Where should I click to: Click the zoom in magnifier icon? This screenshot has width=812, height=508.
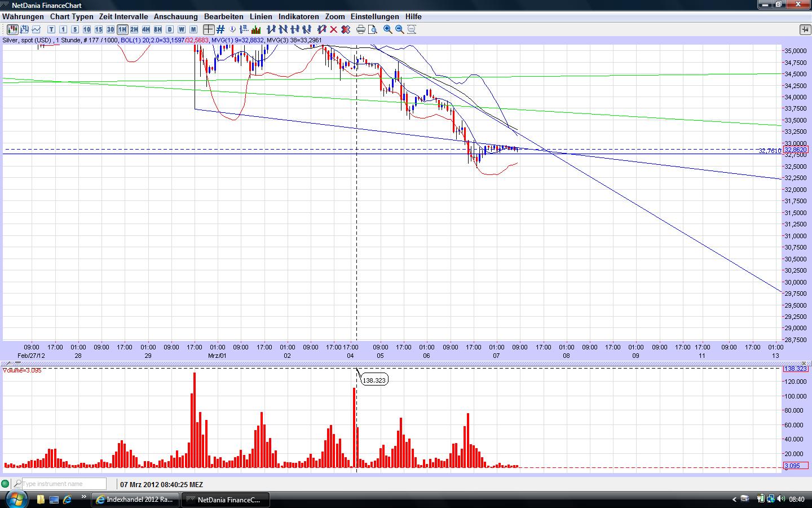(x=388, y=29)
